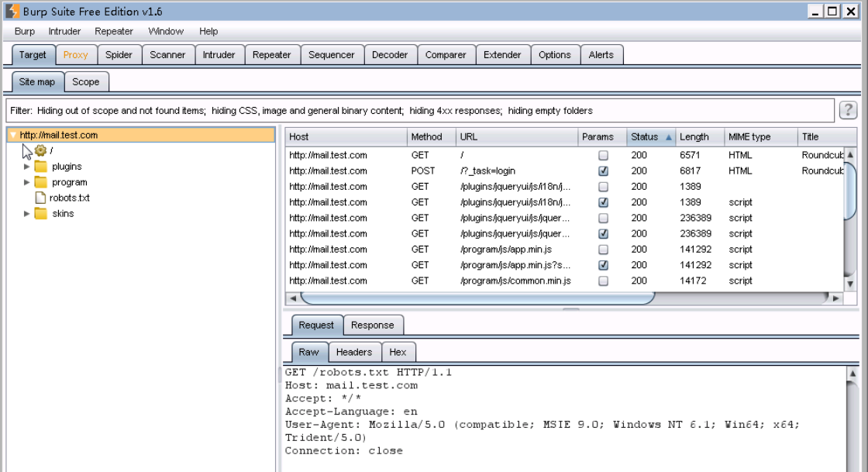The width and height of the screenshot is (868, 472).
Task: Click the gear icon for root path
Action: (40, 150)
